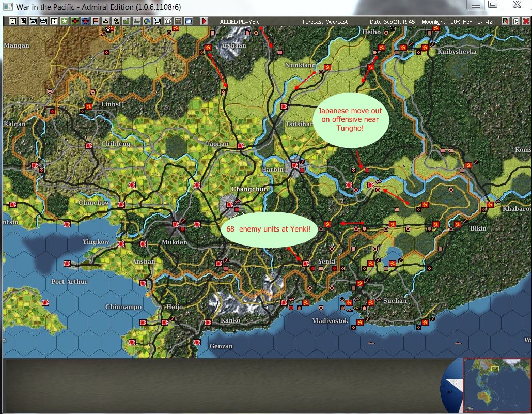Select the Soviet unit at Bikin
Image resolution: width=532 pixels, height=414 pixels.
tap(457, 224)
